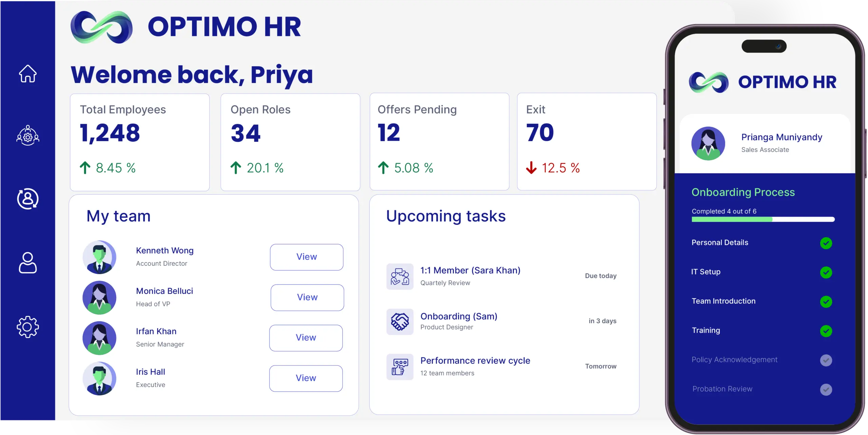This screenshot has width=868, height=435.
Task: Open the Home icon in the sidebar
Action: 27,74
